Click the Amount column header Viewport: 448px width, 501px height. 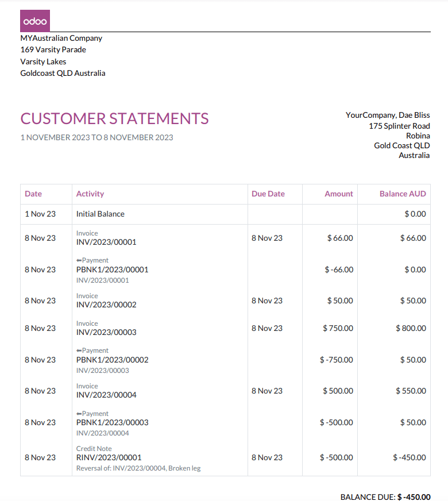339,194
